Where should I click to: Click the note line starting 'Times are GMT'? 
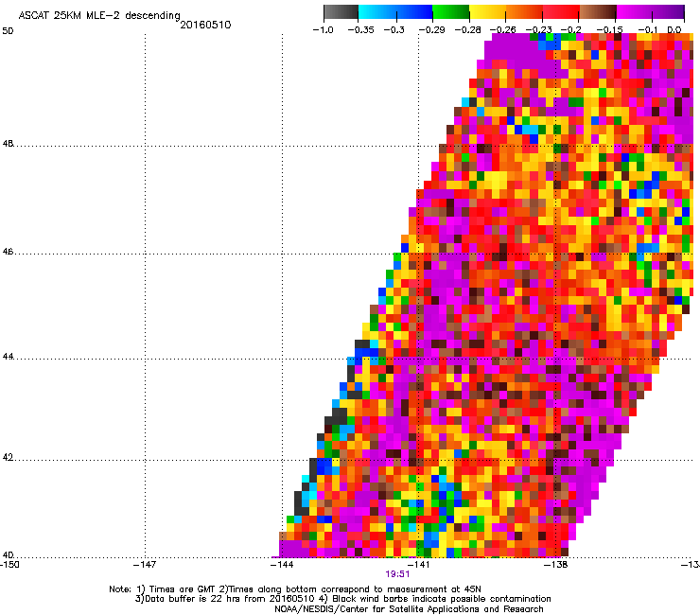point(295,589)
